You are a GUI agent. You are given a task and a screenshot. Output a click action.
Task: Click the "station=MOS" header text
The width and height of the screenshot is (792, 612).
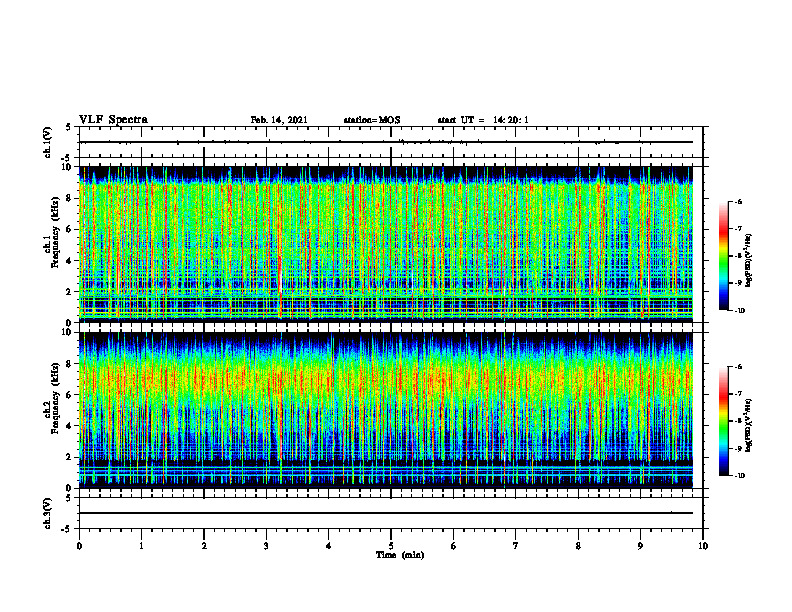pos(372,120)
